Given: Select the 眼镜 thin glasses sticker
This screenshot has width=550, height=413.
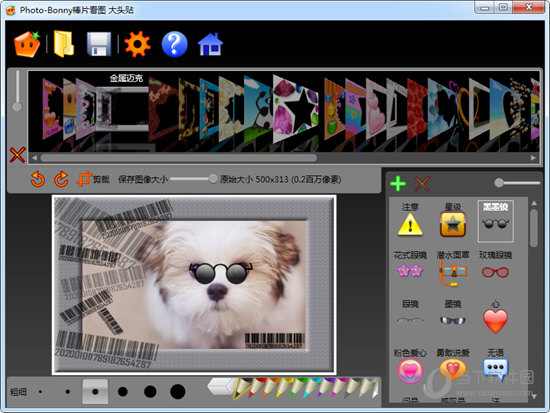Looking at the screenshot, I should [x=410, y=312].
